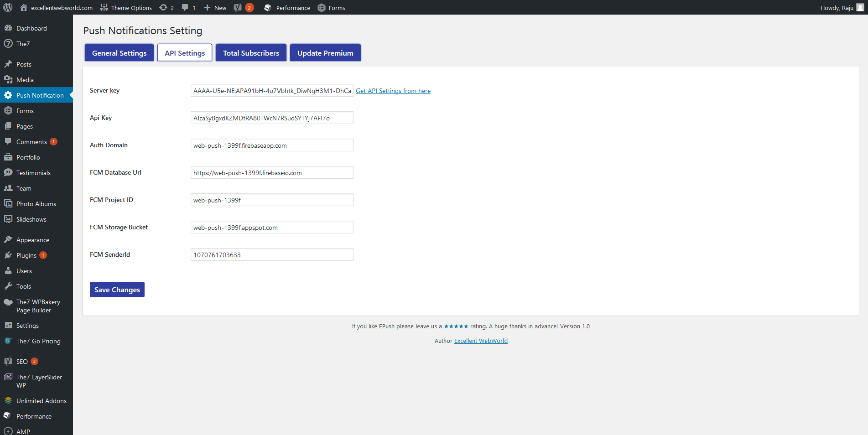
Task: Click the Push Notifications Setting heading
Action: click(x=143, y=31)
